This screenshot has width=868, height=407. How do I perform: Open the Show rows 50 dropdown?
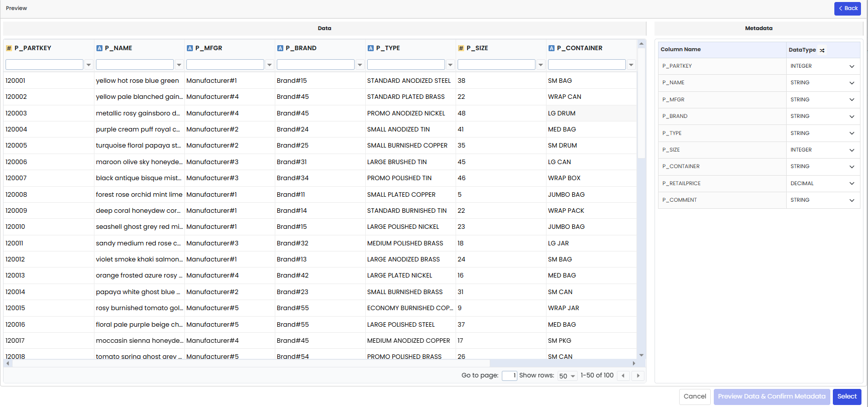point(568,376)
